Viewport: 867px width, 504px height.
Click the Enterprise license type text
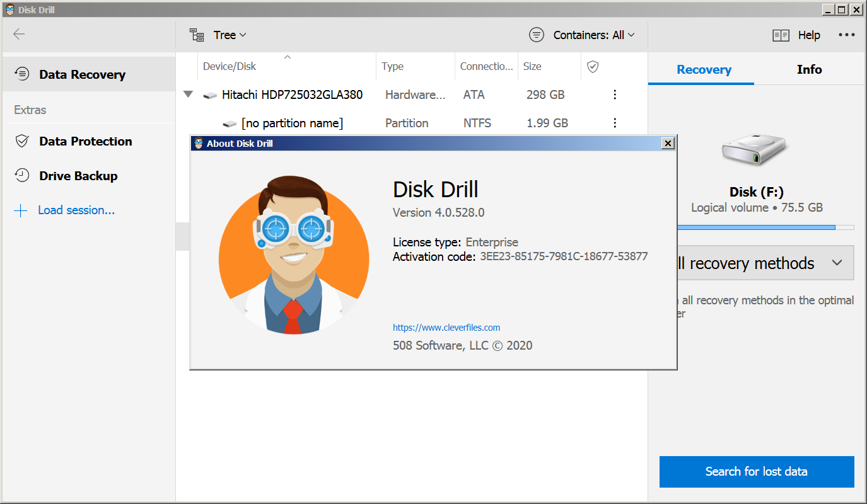tap(492, 242)
